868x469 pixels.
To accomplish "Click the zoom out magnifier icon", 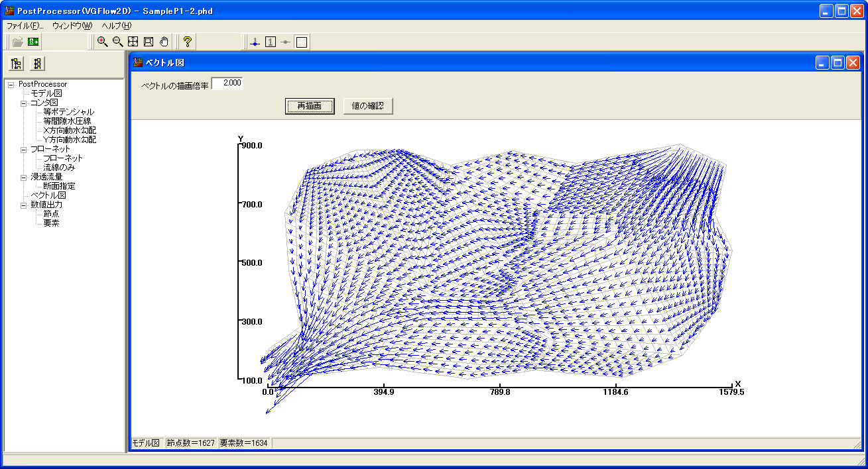I will (117, 42).
